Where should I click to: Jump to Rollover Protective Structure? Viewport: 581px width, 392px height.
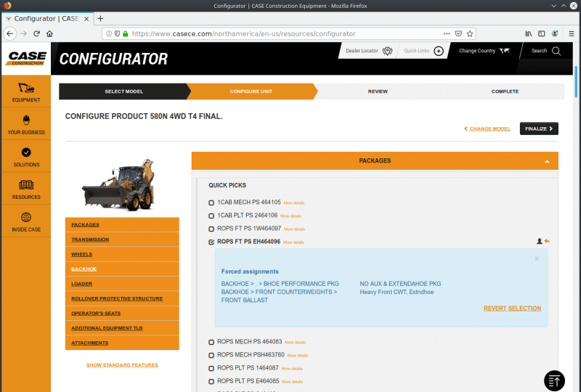tap(117, 298)
